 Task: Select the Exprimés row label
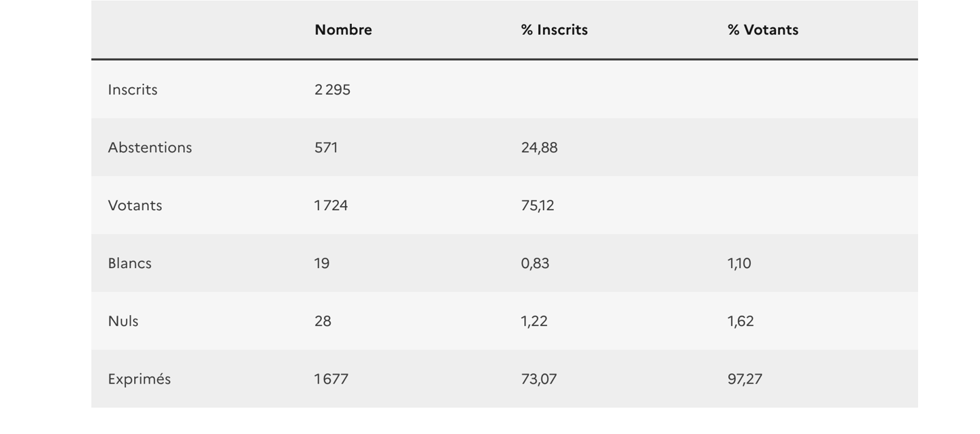(x=139, y=379)
